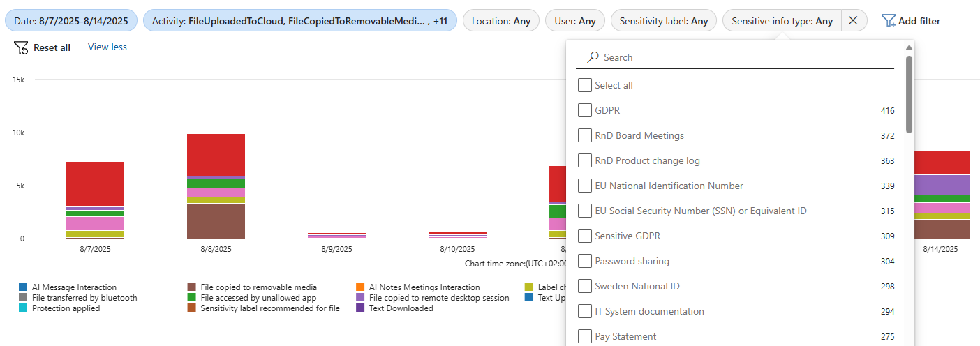Viewport: 980px width, 346px height.
Task: Check the Select all checkbox
Action: pyautogui.click(x=585, y=85)
